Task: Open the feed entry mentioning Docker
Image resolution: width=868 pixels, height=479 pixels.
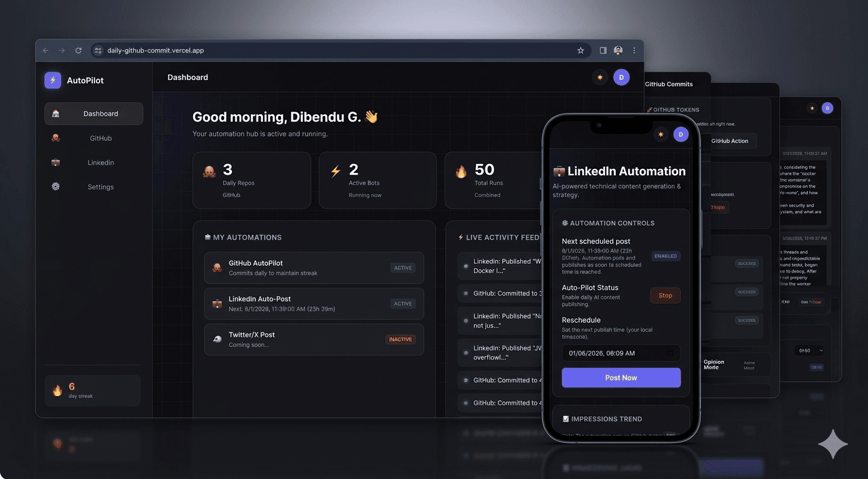Action: coord(500,266)
